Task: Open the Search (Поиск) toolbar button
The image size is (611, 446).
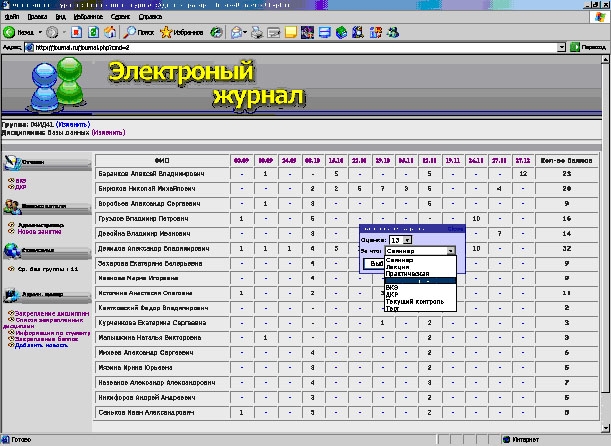Action: click(139, 33)
